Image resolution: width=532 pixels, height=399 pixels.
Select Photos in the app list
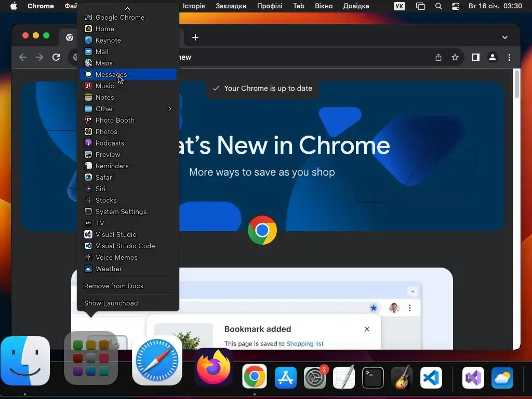pyautogui.click(x=128, y=131)
